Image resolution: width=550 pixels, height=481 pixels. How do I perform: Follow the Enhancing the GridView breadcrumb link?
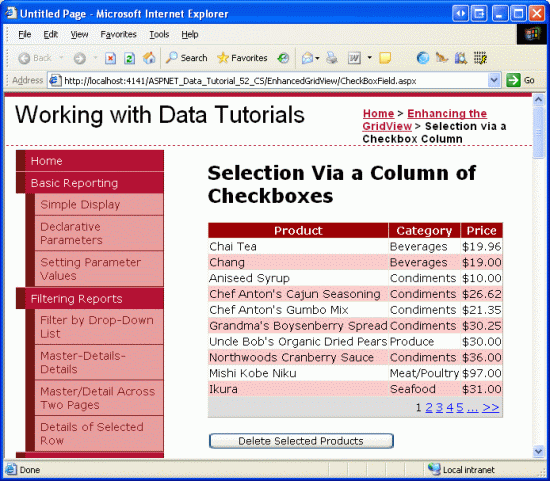tap(424, 120)
